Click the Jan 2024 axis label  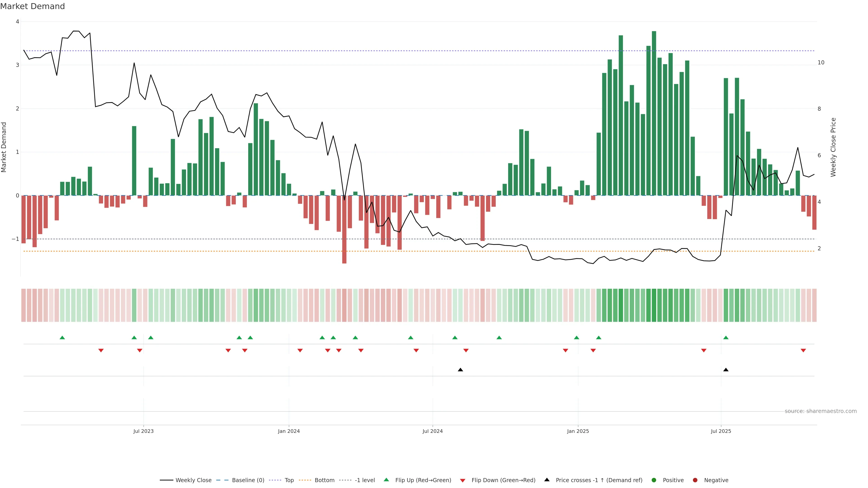click(x=289, y=431)
